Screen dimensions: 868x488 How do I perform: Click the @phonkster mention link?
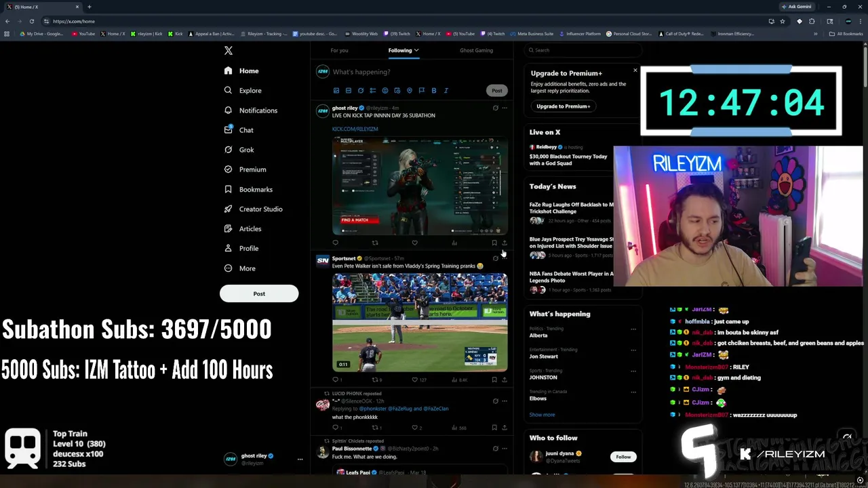pyautogui.click(x=372, y=409)
